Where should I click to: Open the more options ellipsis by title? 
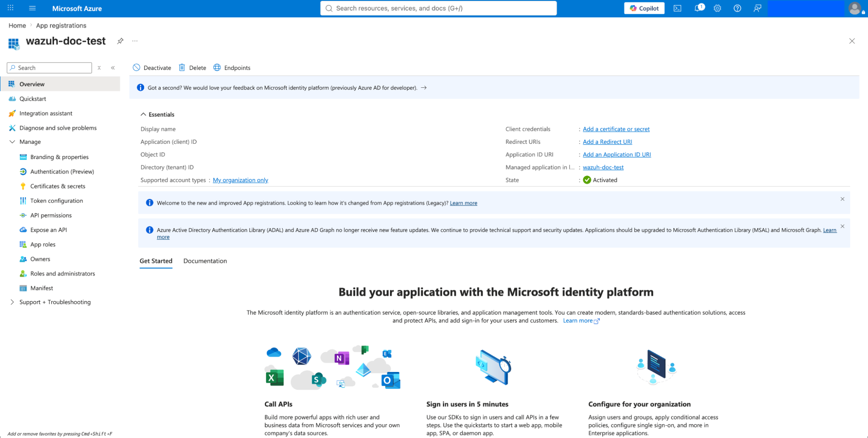pyautogui.click(x=135, y=41)
